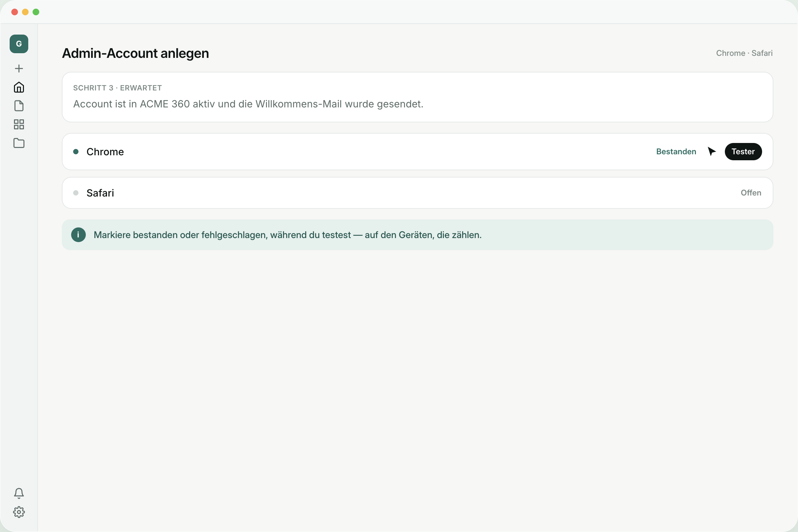This screenshot has width=798, height=532.
Task: Open notifications bell icon
Action: 19,493
